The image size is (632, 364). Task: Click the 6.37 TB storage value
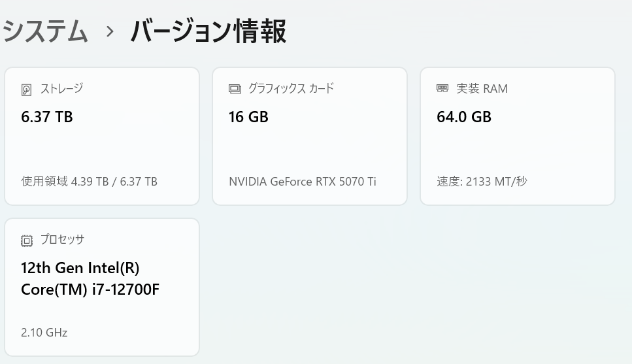coord(46,117)
